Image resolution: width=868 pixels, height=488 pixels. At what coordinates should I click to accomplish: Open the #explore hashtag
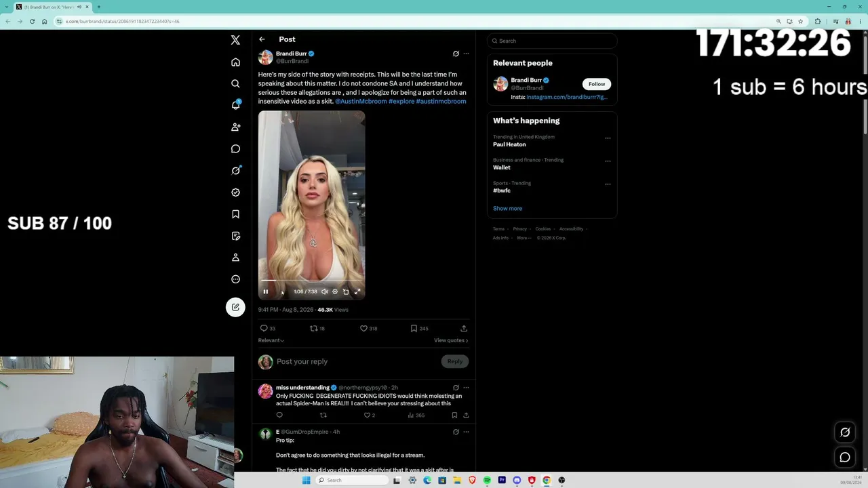point(401,101)
